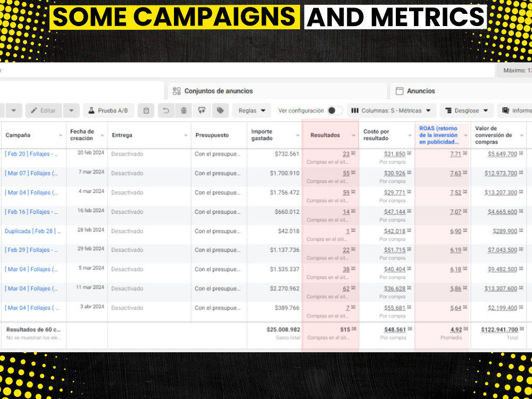532x399 pixels.
Task: Click the $42.018 spent amount for Duplicada
Action: point(288,231)
